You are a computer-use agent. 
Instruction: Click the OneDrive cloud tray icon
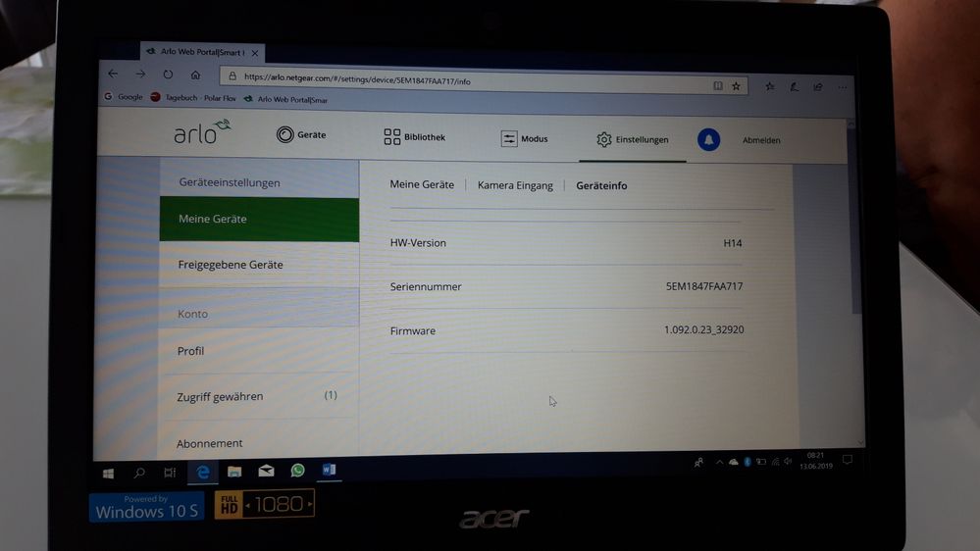[x=733, y=463]
